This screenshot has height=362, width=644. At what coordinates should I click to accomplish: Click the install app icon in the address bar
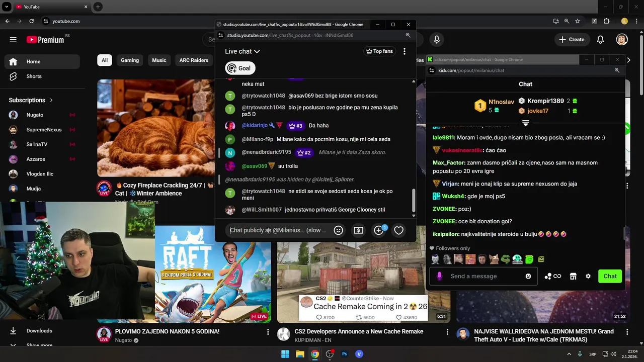click(555, 21)
